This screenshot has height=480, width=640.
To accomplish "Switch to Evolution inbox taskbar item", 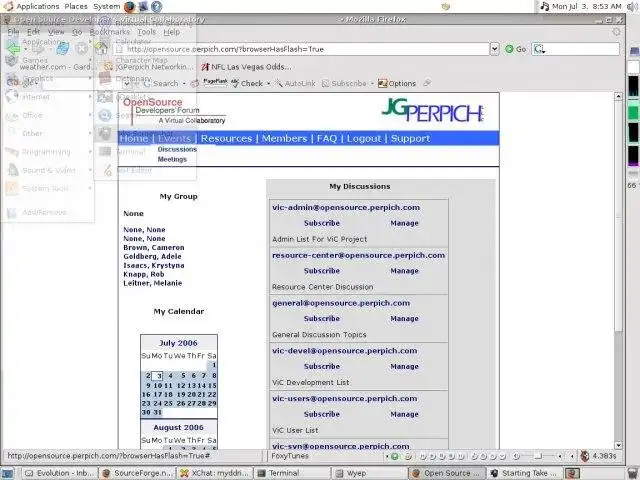I will pyautogui.click(x=58, y=473).
